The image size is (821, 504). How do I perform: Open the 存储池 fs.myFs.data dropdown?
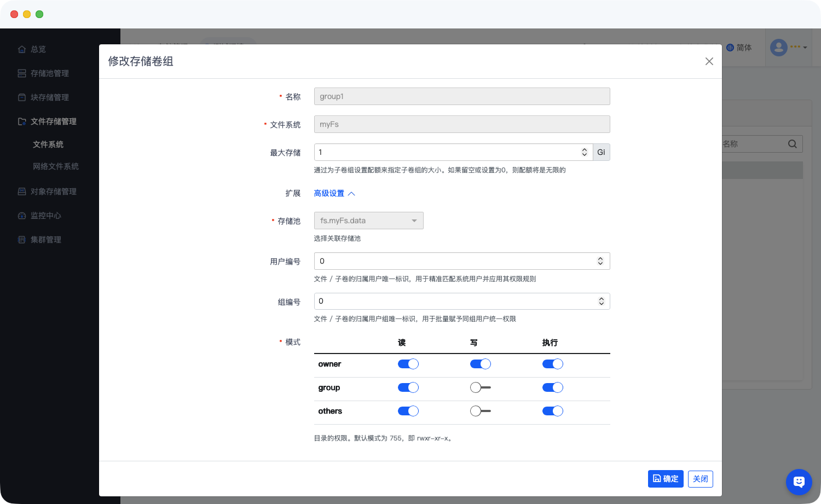point(368,221)
